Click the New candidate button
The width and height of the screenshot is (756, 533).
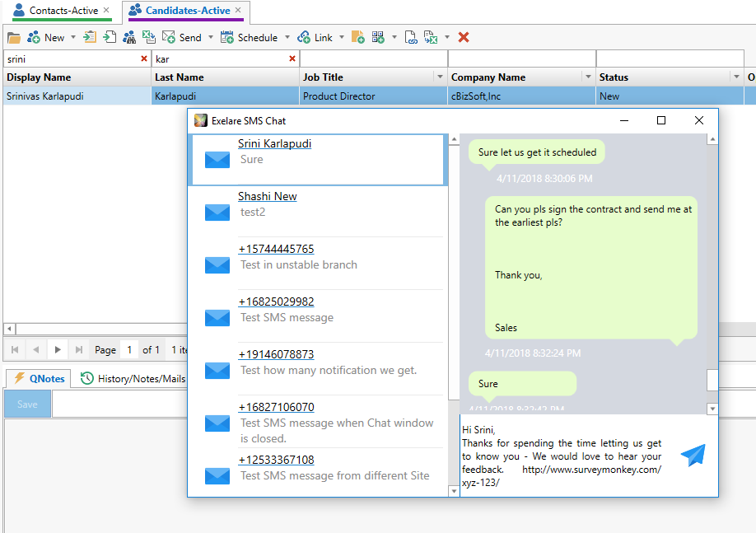coord(46,38)
